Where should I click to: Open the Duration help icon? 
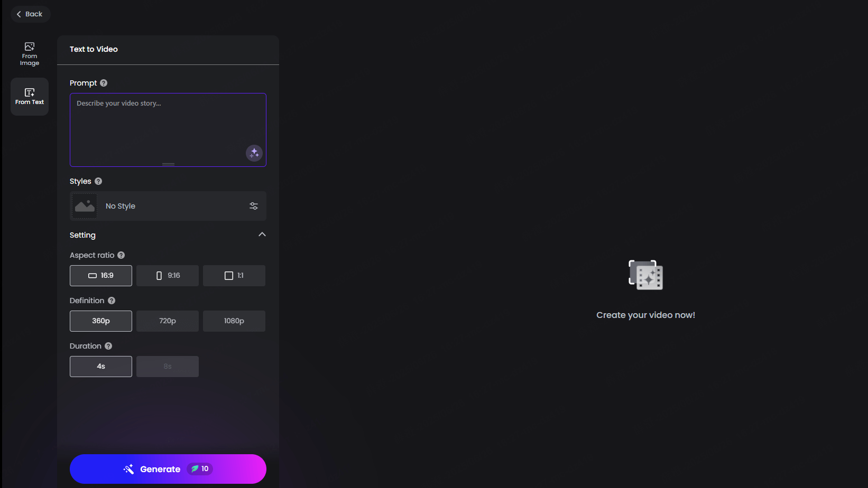(x=108, y=346)
